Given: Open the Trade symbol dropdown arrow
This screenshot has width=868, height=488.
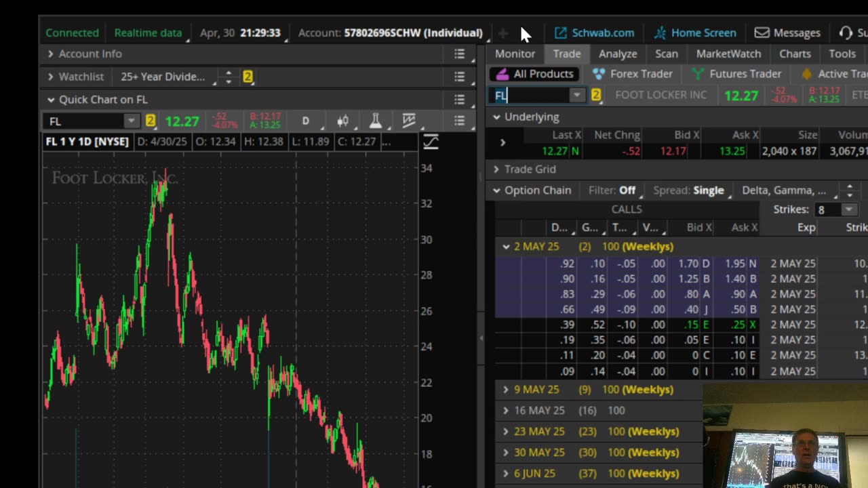Looking at the screenshot, I should point(576,95).
